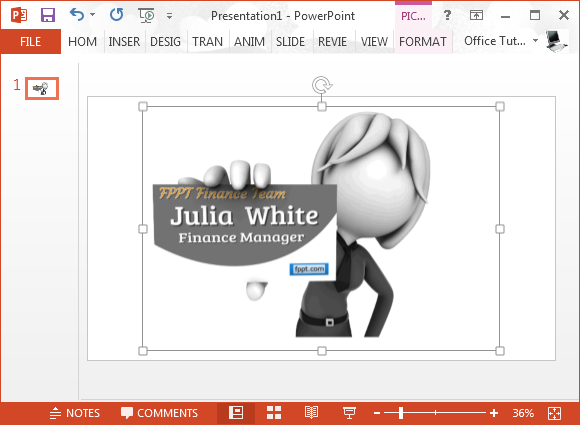The height and width of the screenshot is (425, 580).
Task: Select Normal view button
Action: click(236, 413)
